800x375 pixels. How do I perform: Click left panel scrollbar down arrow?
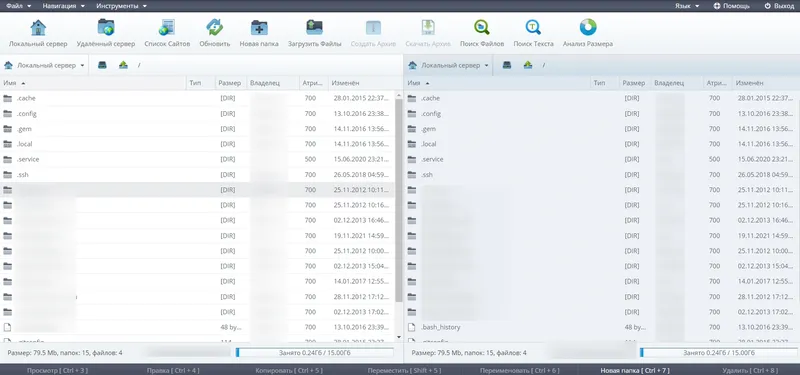(398, 337)
